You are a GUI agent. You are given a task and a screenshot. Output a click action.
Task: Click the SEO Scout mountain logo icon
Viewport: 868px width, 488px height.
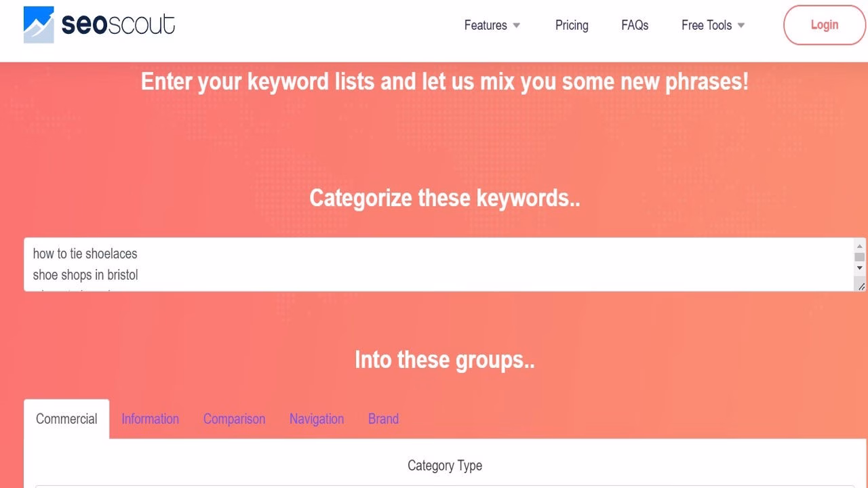39,24
